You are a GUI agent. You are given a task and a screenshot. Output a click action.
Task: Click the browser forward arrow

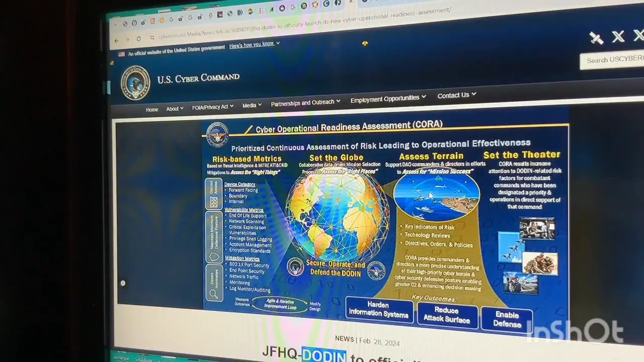pos(127,40)
